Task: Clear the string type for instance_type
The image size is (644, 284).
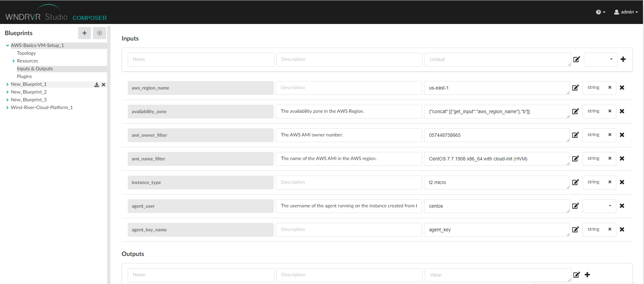Action: click(x=610, y=182)
